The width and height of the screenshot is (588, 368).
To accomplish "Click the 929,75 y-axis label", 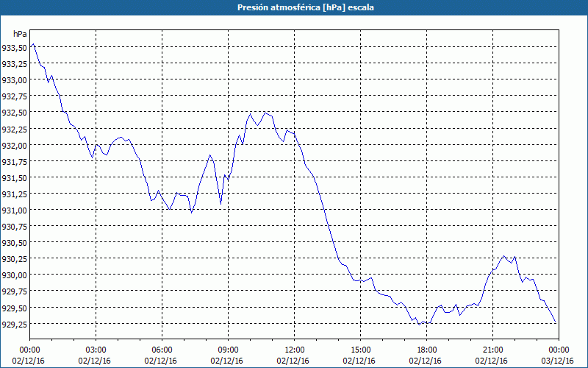I will coord(15,291).
